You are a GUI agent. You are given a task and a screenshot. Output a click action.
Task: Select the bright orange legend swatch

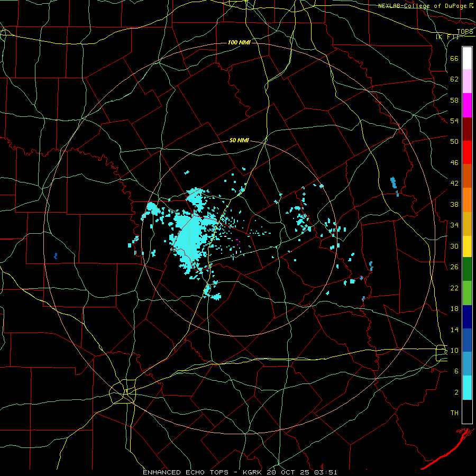click(467, 200)
